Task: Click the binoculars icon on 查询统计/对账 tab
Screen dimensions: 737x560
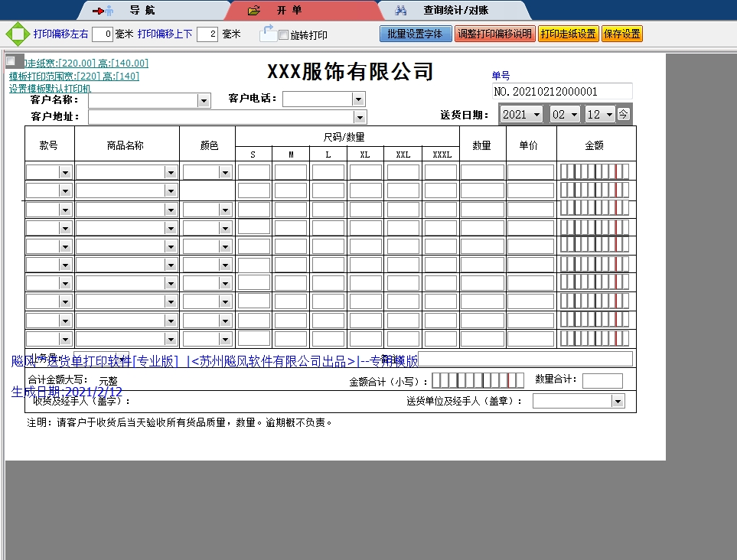Action: [x=401, y=10]
